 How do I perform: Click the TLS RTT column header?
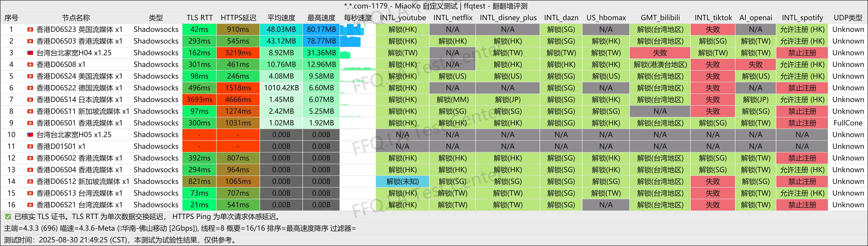[x=200, y=18]
